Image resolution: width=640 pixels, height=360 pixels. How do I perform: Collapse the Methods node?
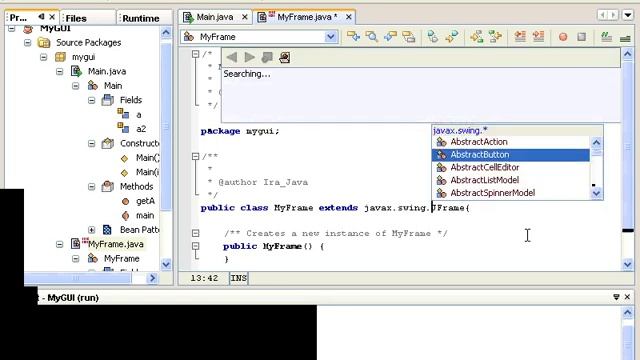(x=91, y=187)
